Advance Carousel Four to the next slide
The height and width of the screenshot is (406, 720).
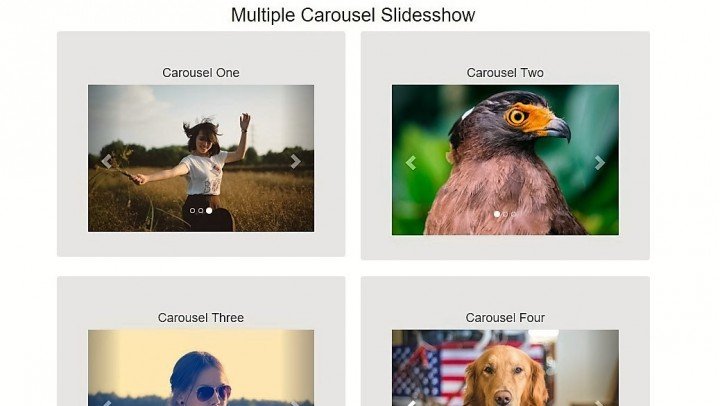(x=599, y=403)
